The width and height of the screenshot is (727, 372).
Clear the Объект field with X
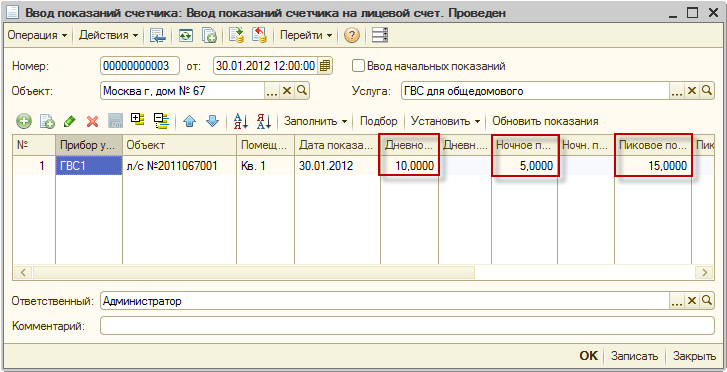(287, 91)
